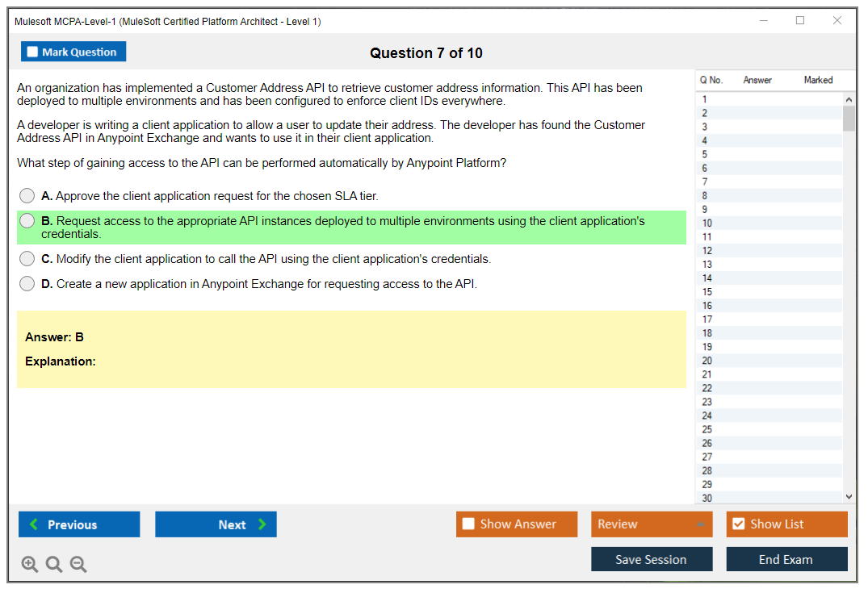Click the End Exam button
868x593 pixels.
click(x=786, y=559)
